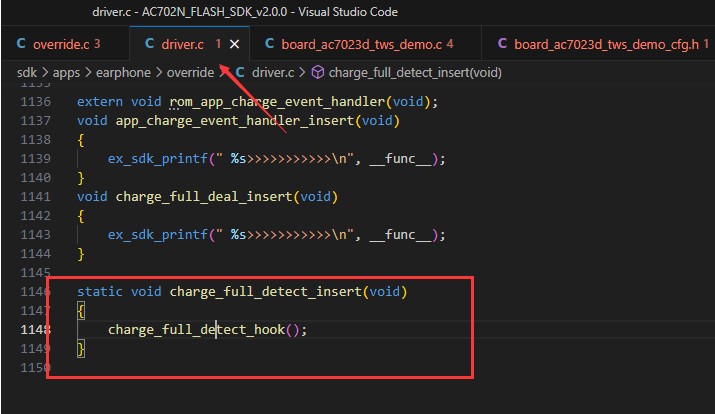Click the apps breadcrumb segment

tap(66, 72)
